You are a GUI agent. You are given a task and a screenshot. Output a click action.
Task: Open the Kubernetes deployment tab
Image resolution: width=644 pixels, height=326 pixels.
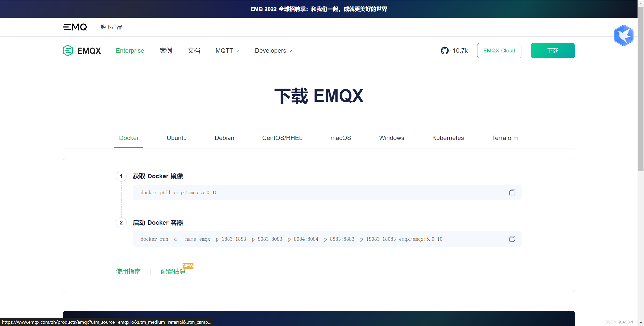click(x=448, y=138)
